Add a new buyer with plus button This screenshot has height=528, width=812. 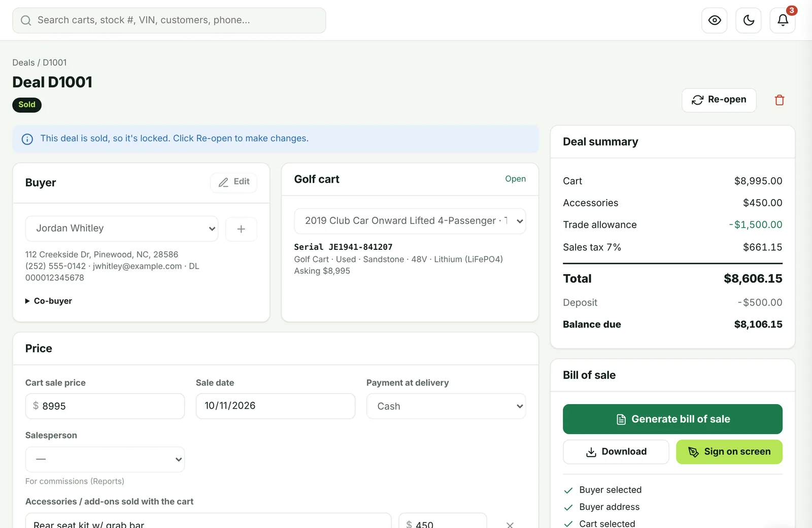241,229
